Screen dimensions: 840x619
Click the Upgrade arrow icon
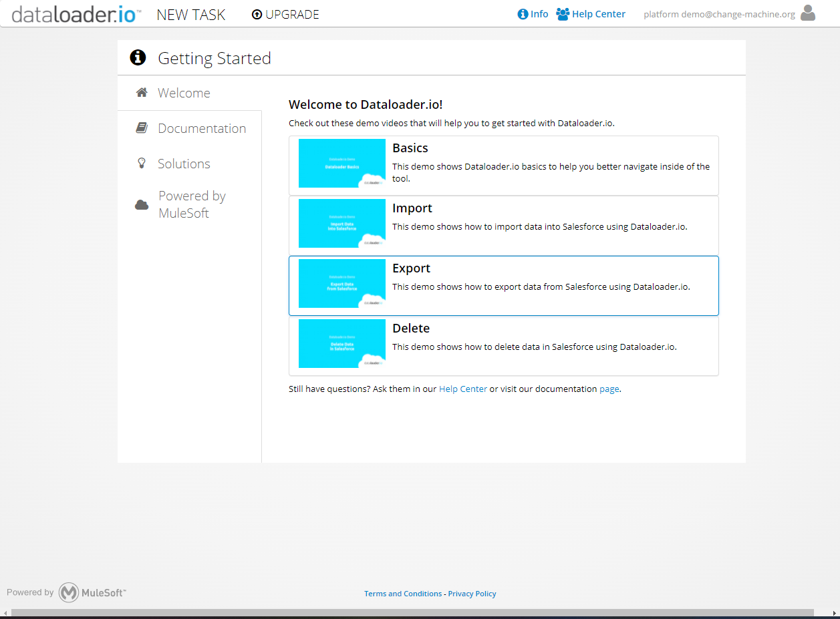(x=257, y=15)
